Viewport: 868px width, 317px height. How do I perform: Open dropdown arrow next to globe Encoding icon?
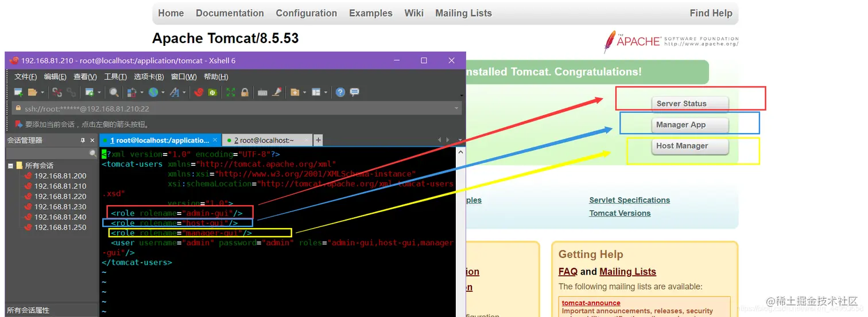[163, 92]
